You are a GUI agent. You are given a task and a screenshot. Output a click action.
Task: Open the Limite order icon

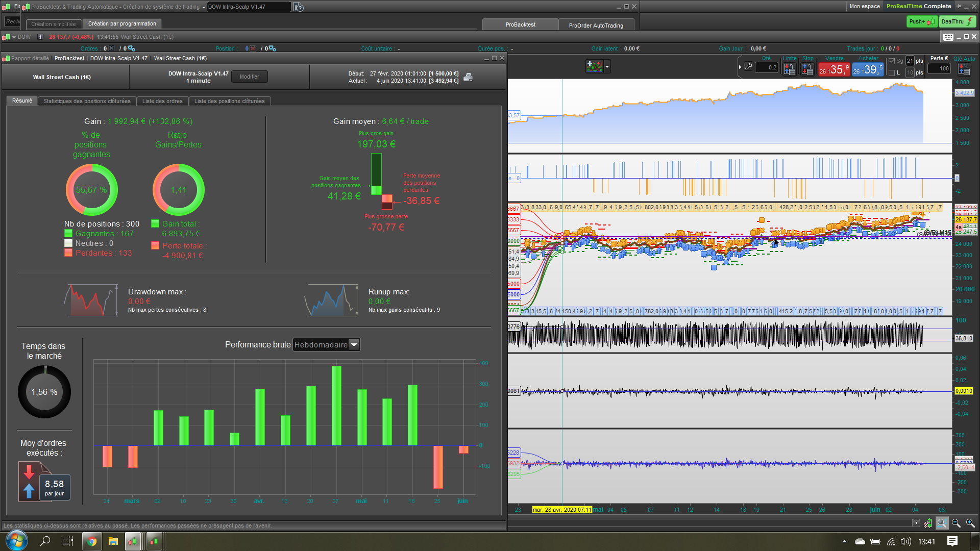tap(789, 69)
